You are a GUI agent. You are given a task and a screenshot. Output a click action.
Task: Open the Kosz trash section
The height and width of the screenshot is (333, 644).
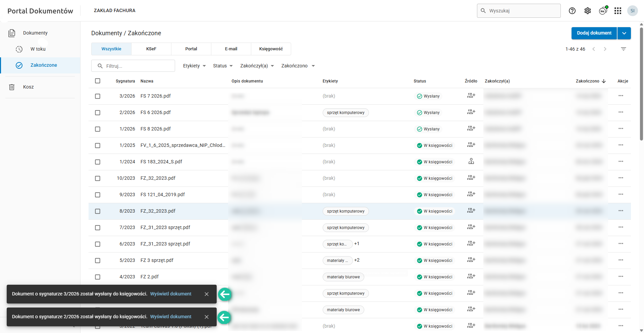[x=29, y=87]
